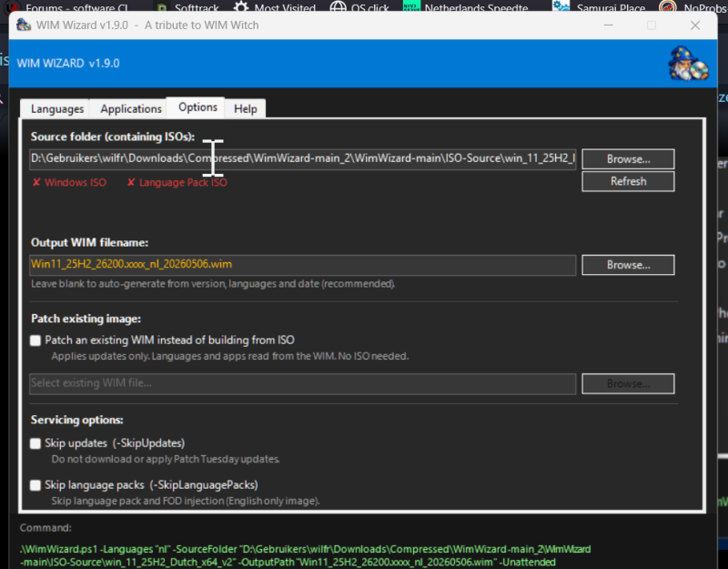Toggle Skip updates (-SkipUpdates) checkbox
This screenshot has height=569, width=728.
pos(35,443)
